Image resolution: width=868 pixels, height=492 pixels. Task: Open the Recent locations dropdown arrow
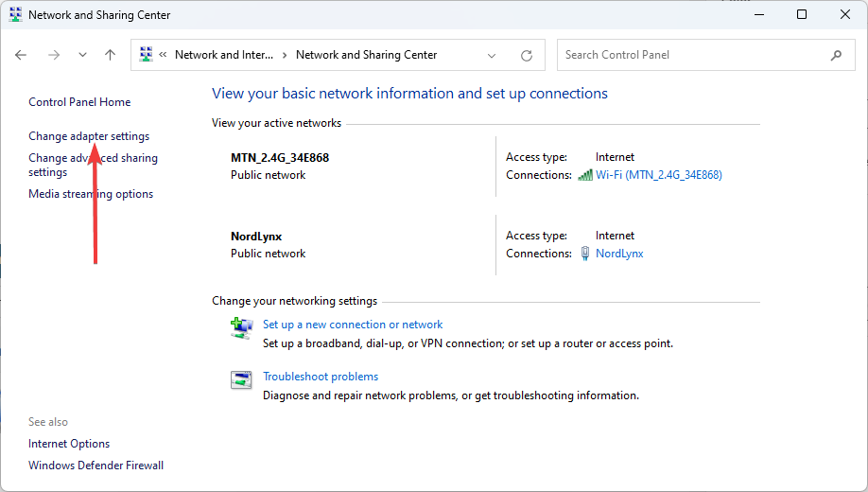tap(82, 55)
